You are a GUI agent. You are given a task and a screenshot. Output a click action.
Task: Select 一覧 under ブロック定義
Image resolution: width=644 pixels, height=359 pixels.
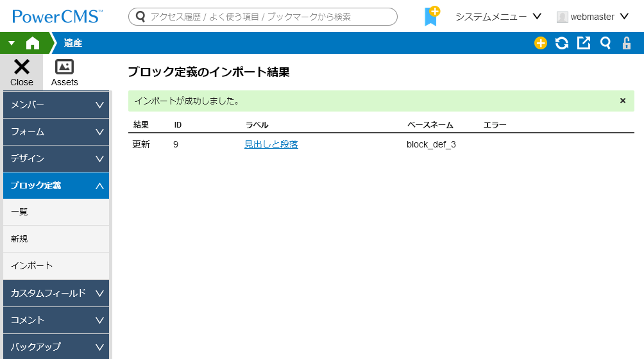(56, 212)
